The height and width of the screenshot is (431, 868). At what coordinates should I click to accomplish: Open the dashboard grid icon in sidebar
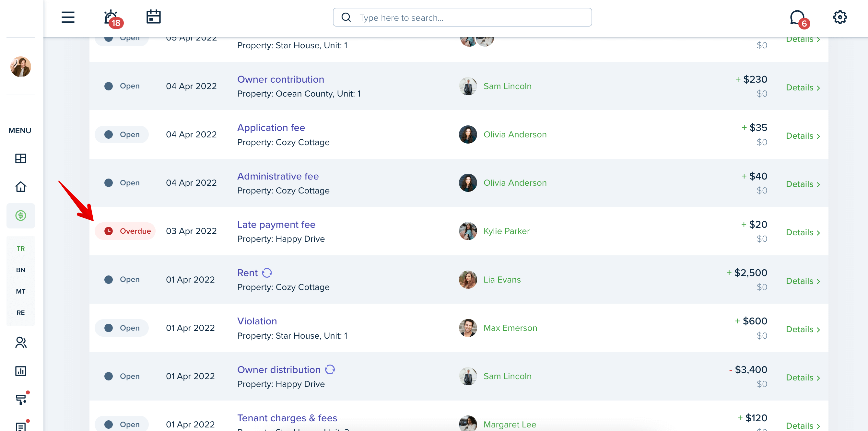pyautogui.click(x=20, y=158)
